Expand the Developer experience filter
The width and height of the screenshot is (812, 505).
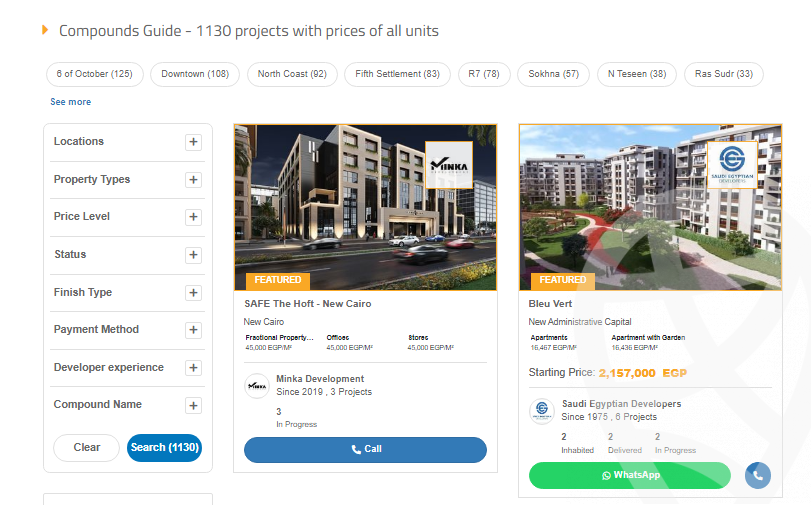pos(193,368)
